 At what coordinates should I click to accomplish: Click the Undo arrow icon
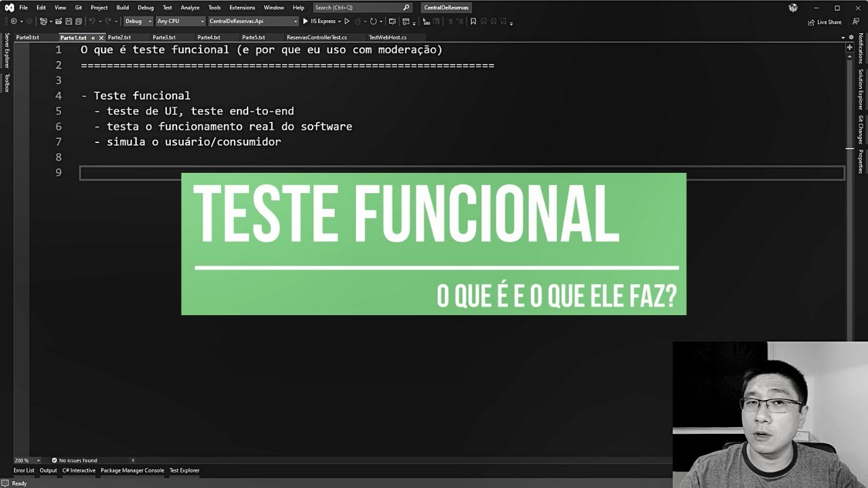(x=92, y=22)
